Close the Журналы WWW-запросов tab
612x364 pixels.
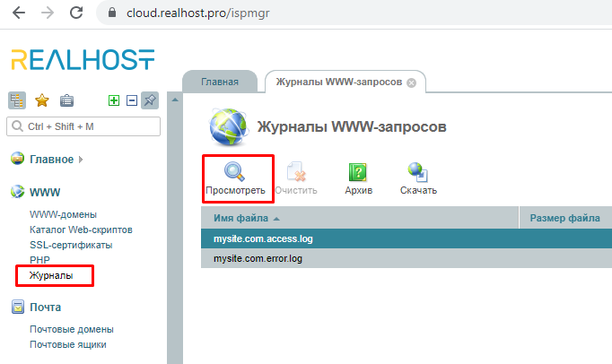pyautogui.click(x=411, y=82)
